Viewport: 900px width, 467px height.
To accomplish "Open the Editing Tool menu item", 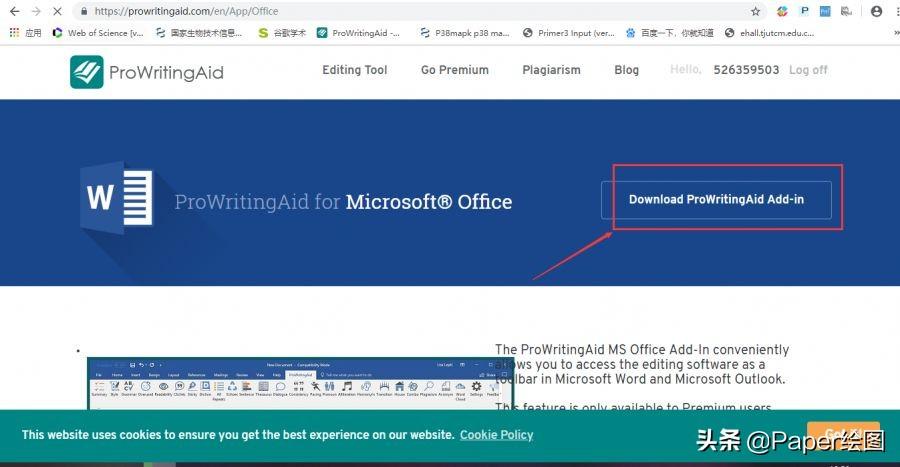I will (355, 70).
